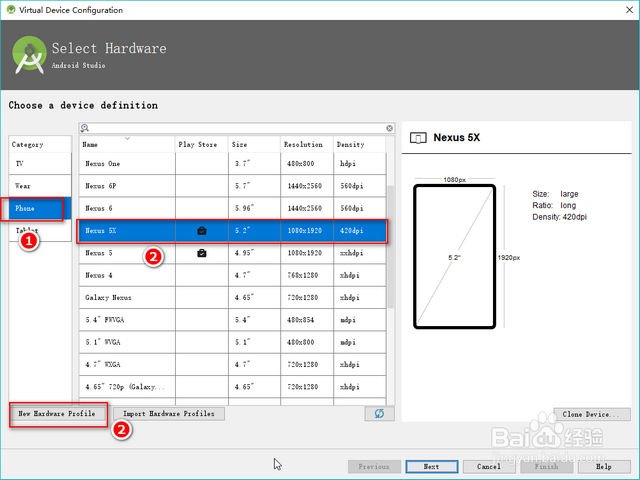
Task: Close the Virtual Device Configuration window
Action: (629, 10)
